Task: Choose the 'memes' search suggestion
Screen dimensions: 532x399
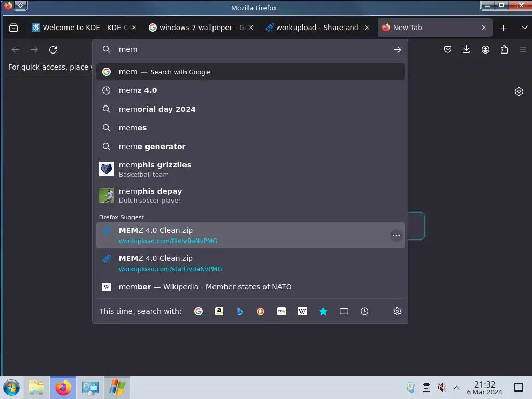Action: point(250,128)
